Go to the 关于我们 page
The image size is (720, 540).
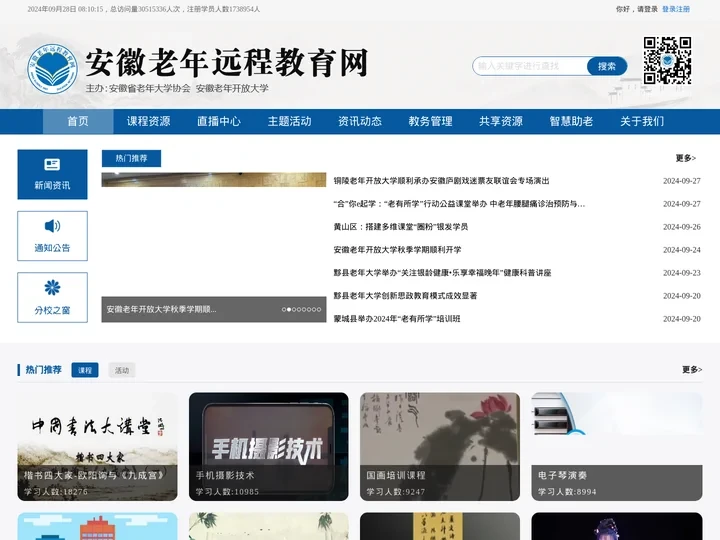(x=642, y=121)
